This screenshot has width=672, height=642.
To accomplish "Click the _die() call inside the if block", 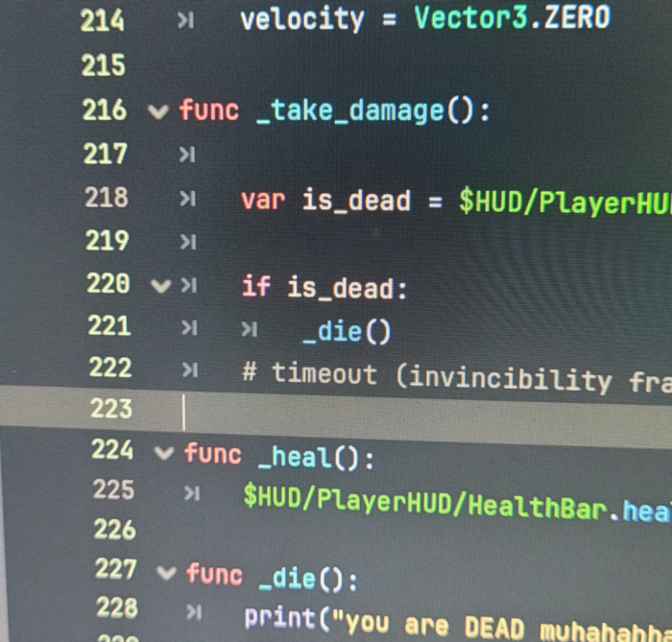I will (x=346, y=332).
